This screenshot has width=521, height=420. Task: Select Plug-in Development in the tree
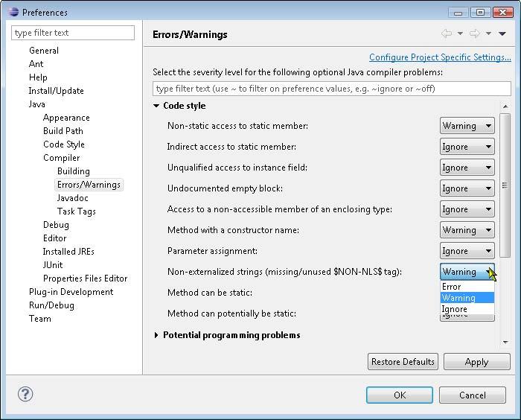tap(71, 292)
